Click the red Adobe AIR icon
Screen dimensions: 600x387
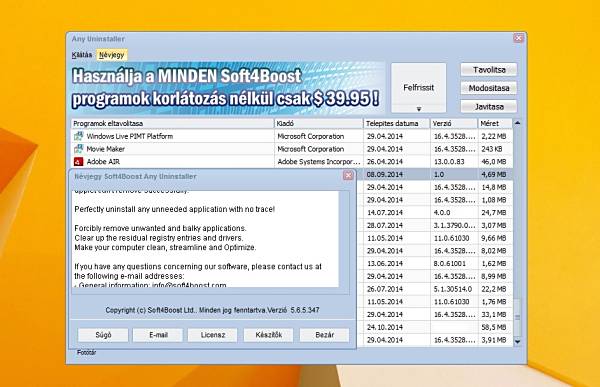78,162
